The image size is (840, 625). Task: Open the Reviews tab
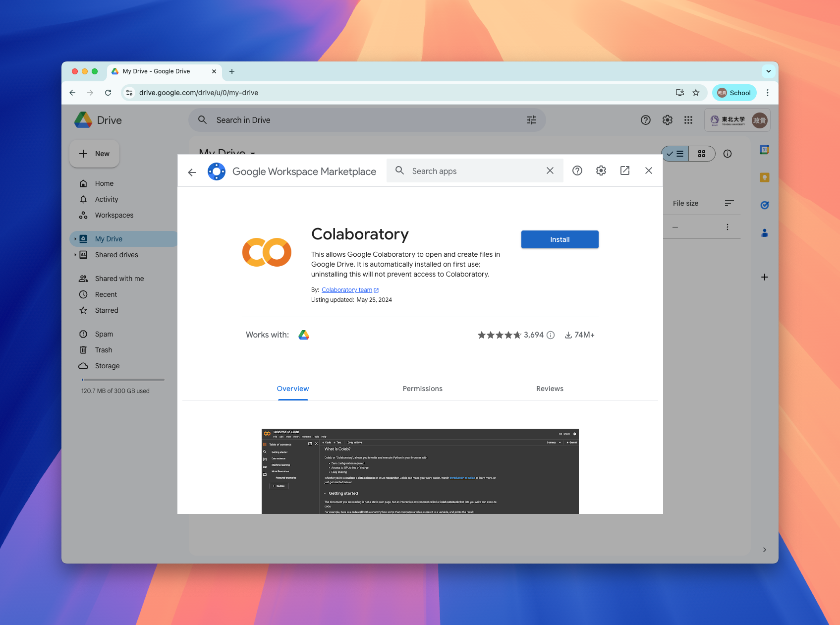(550, 389)
